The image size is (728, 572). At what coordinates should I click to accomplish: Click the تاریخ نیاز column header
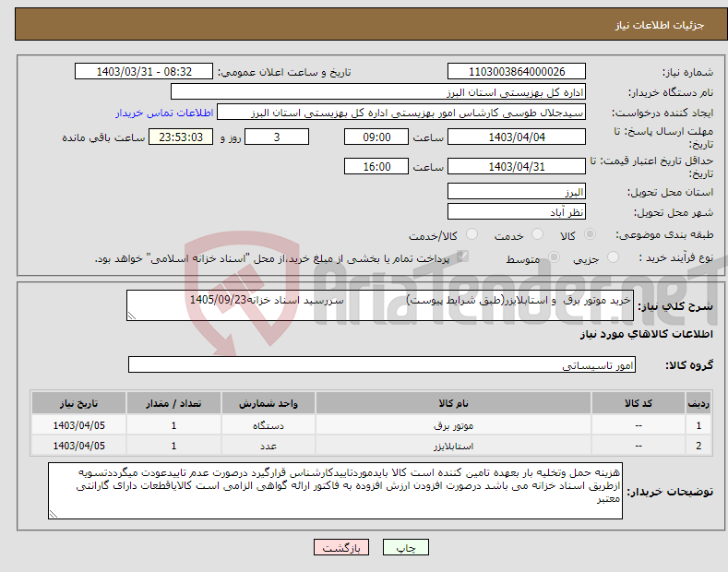tap(79, 403)
